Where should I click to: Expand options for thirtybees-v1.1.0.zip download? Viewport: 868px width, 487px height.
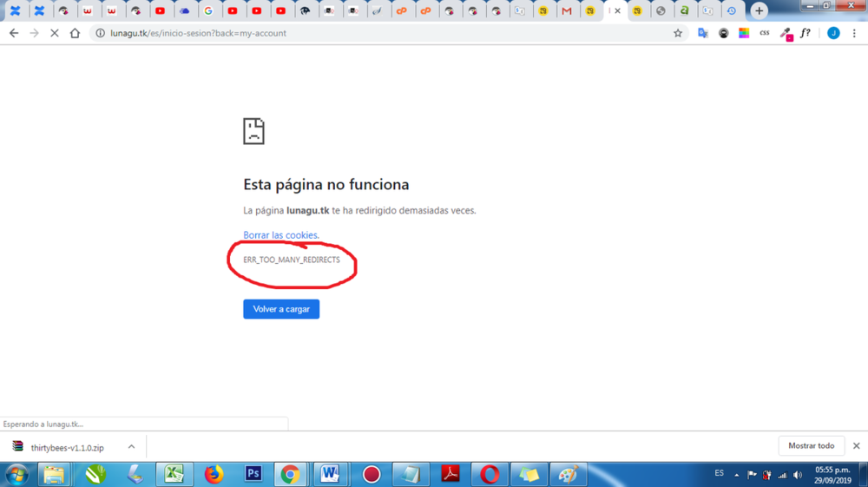coord(131,447)
